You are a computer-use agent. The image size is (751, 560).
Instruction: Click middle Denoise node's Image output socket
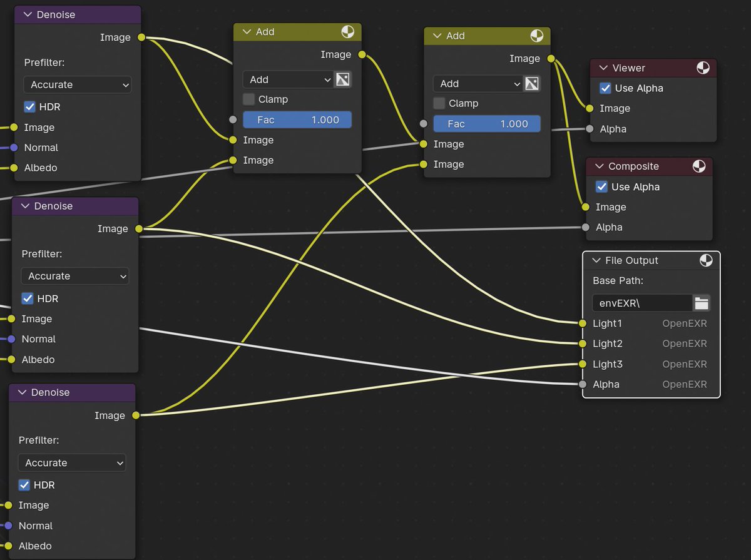tap(139, 229)
